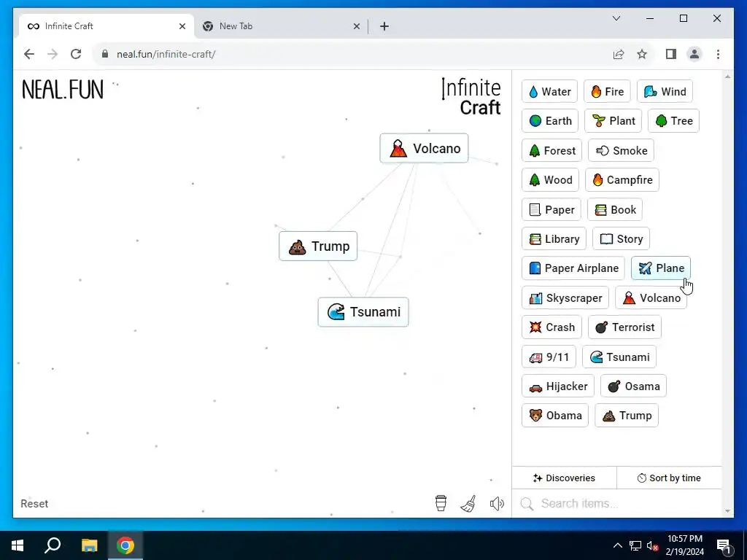This screenshot has width=747, height=560.
Task: Select the Fire element chip
Action: (607, 91)
